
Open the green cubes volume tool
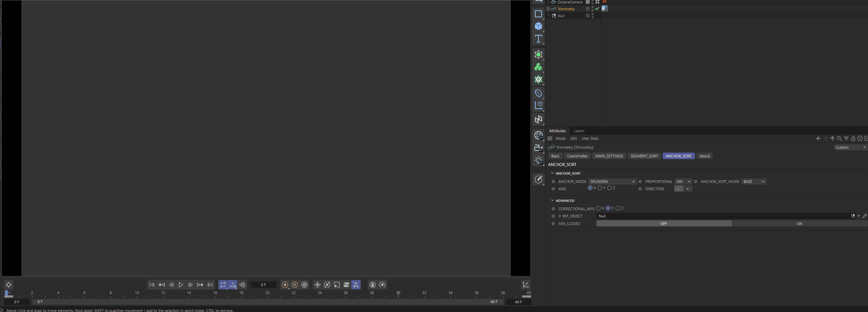click(538, 67)
